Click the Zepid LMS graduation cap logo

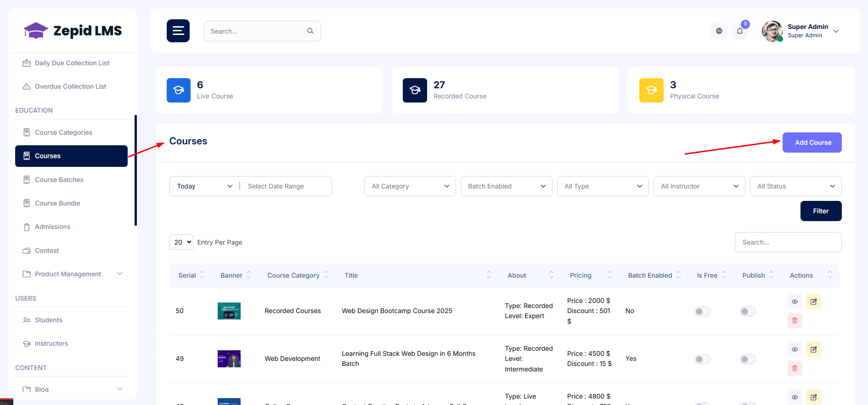point(36,31)
